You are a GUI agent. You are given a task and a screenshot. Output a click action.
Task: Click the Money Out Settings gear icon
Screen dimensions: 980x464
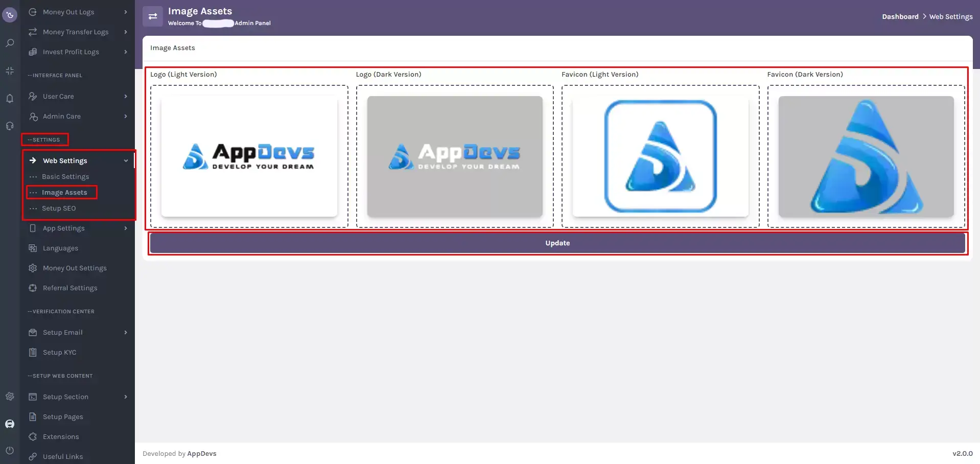33,268
